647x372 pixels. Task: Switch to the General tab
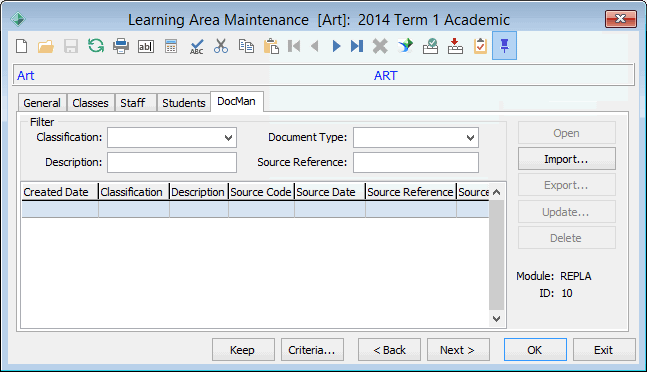[x=42, y=103]
